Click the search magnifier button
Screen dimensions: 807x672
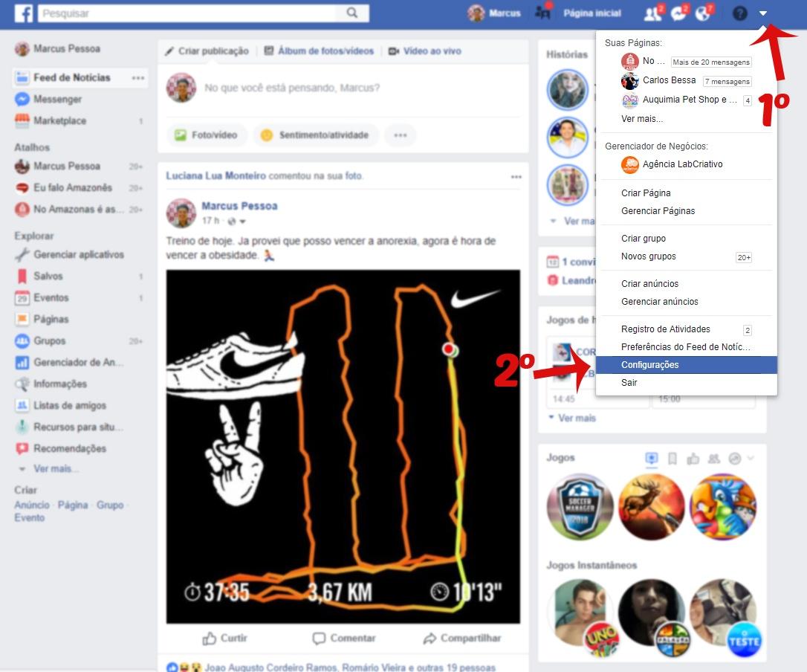coord(352,13)
